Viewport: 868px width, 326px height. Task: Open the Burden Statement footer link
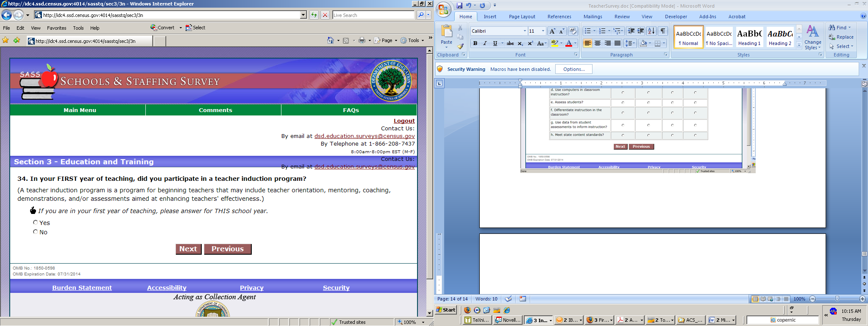82,288
